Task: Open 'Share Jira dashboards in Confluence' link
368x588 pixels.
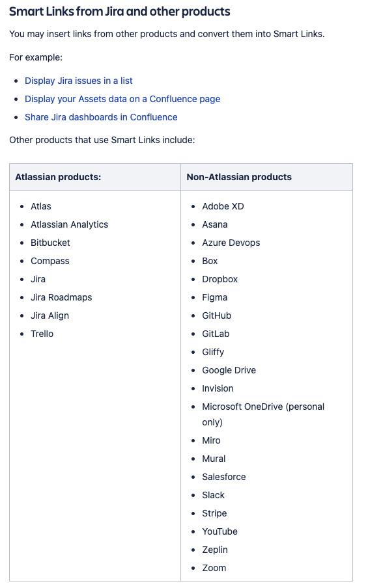Action: 101,117
